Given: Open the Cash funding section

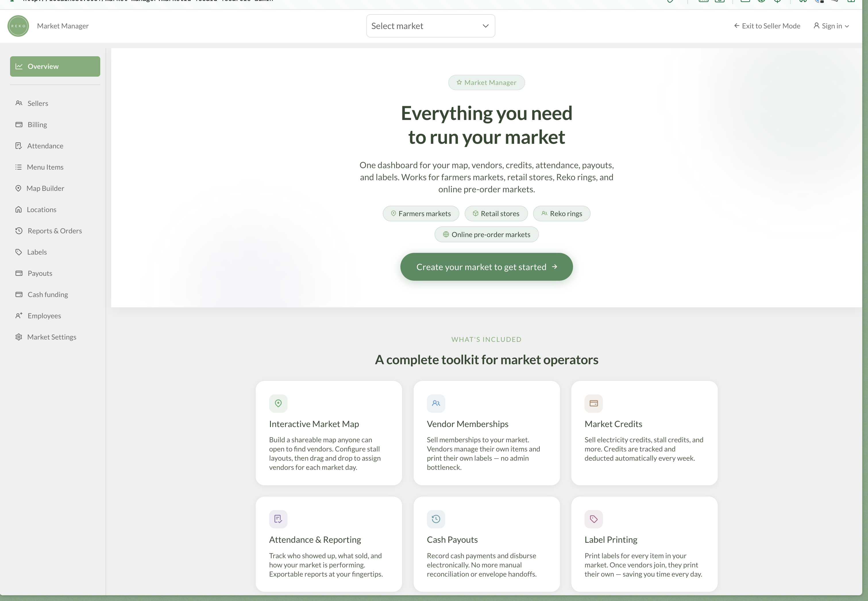Looking at the screenshot, I should [47, 294].
